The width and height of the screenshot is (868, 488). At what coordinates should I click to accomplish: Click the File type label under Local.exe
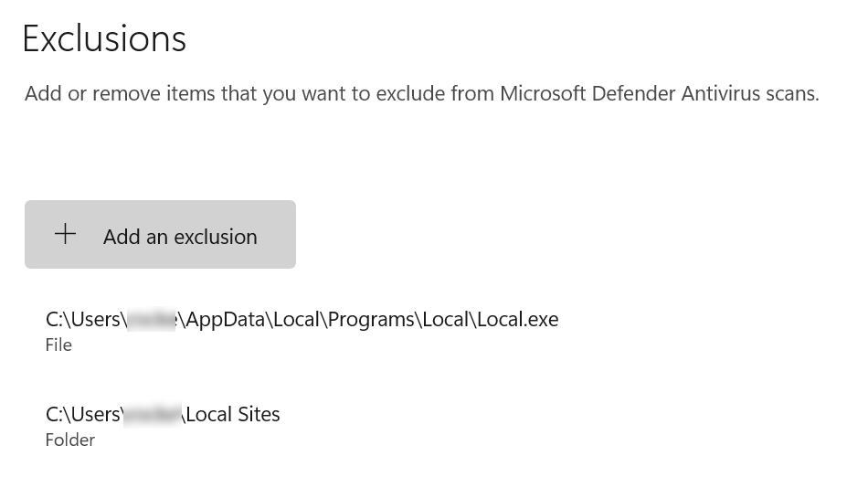point(58,345)
